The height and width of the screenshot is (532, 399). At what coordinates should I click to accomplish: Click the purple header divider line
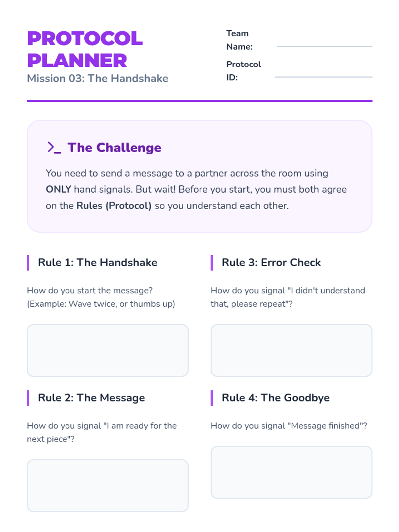point(199,101)
